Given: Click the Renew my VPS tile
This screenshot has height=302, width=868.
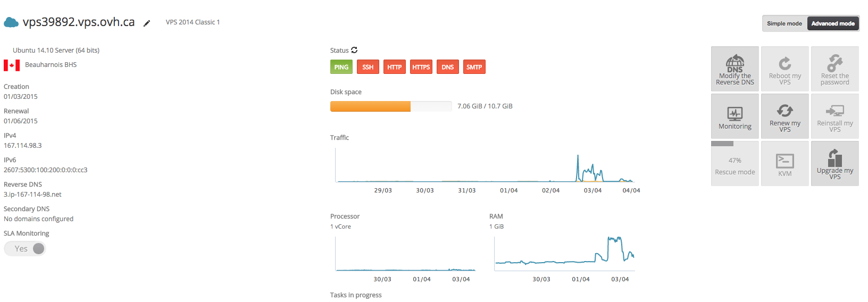Looking at the screenshot, I should tap(784, 116).
